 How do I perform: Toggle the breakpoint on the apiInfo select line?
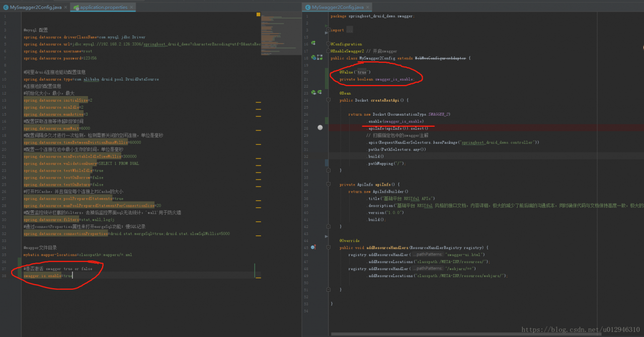click(320, 128)
